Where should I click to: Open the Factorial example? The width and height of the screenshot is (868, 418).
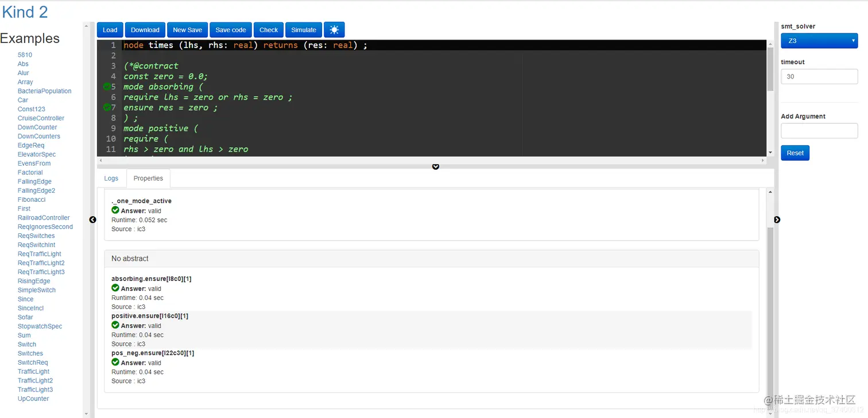click(x=30, y=173)
